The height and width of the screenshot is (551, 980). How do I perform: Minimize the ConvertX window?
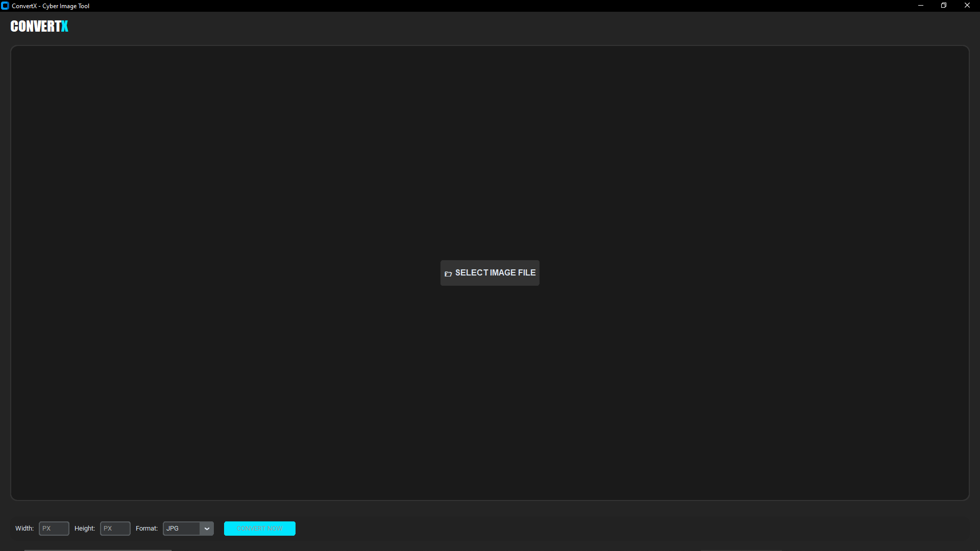coord(921,6)
